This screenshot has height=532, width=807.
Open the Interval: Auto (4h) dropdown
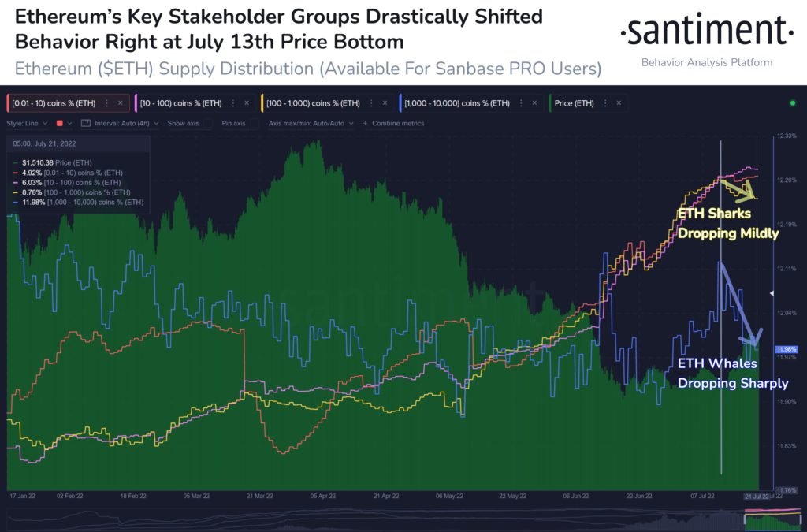[x=124, y=123]
